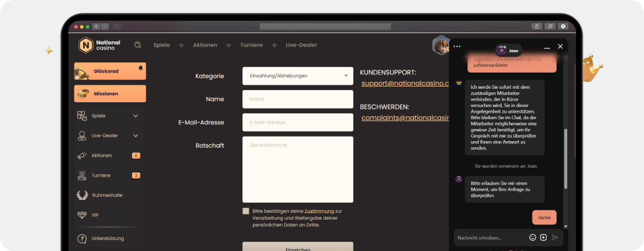
Task: Open Aktionen in top navigation
Action: pyautogui.click(x=205, y=45)
